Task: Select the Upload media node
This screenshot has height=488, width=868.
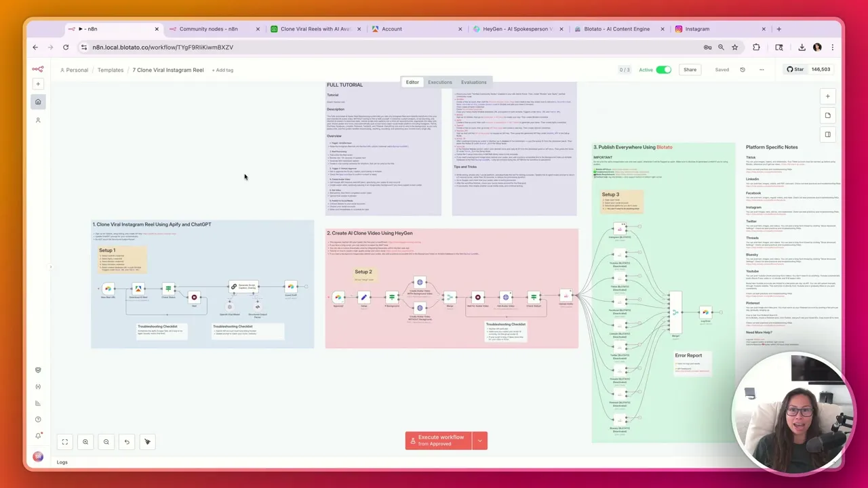Action: click(566, 295)
